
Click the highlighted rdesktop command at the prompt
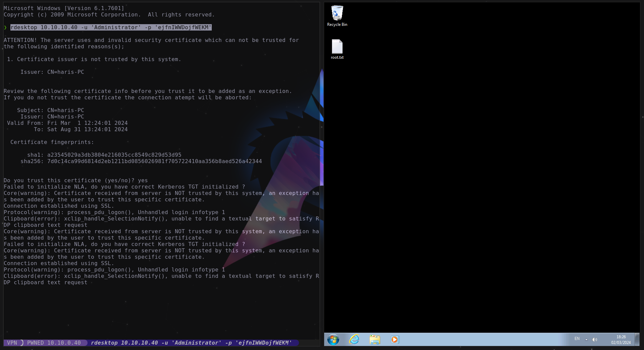point(111,28)
